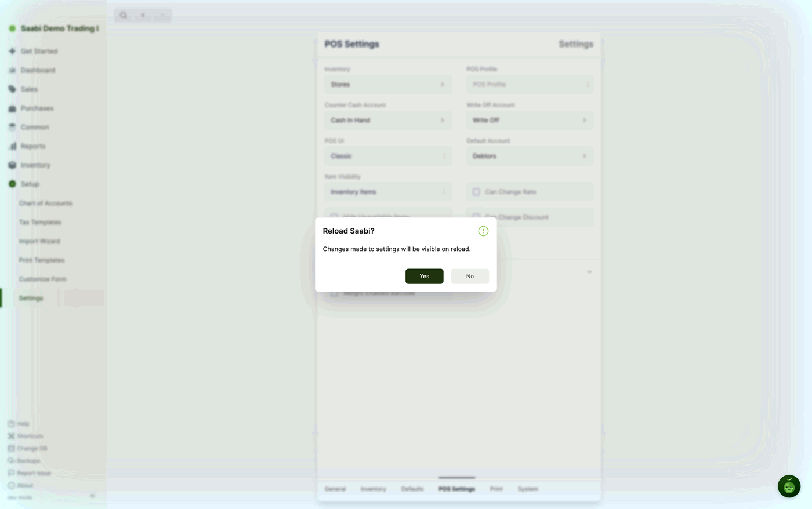Switch to the Print settings tab
This screenshot has width=812, height=509.
click(x=496, y=489)
